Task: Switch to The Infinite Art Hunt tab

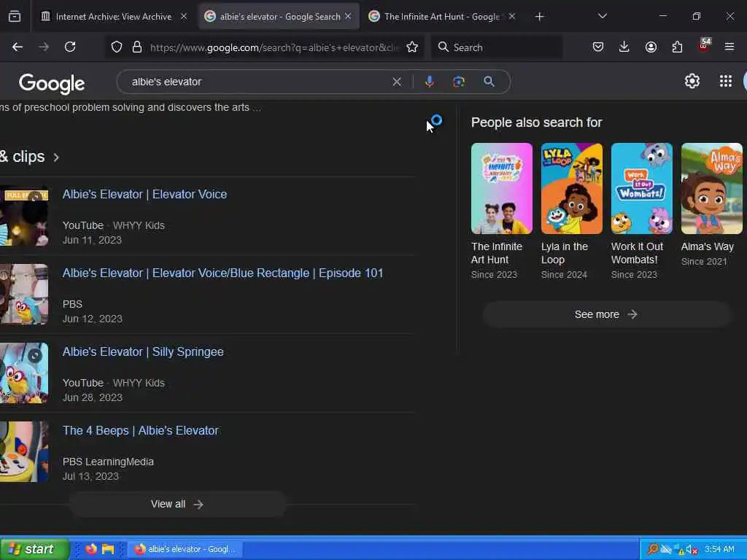Action: pyautogui.click(x=442, y=17)
